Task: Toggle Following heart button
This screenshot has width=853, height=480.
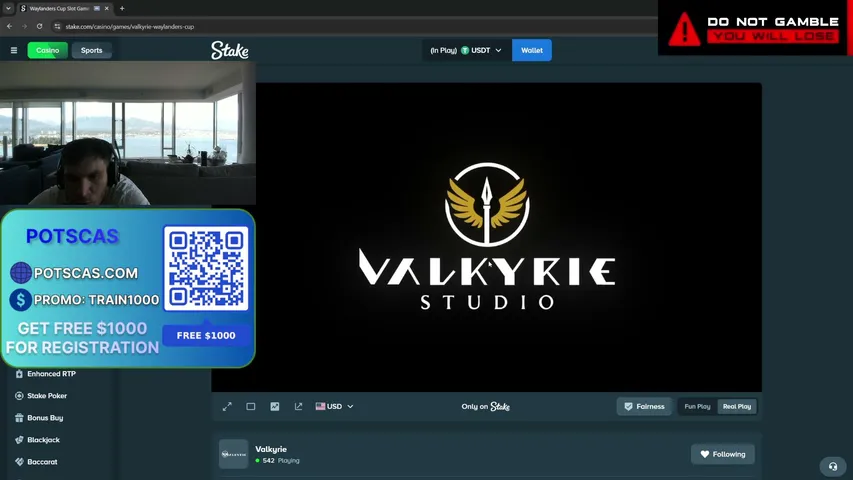Action: pyautogui.click(x=722, y=454)
